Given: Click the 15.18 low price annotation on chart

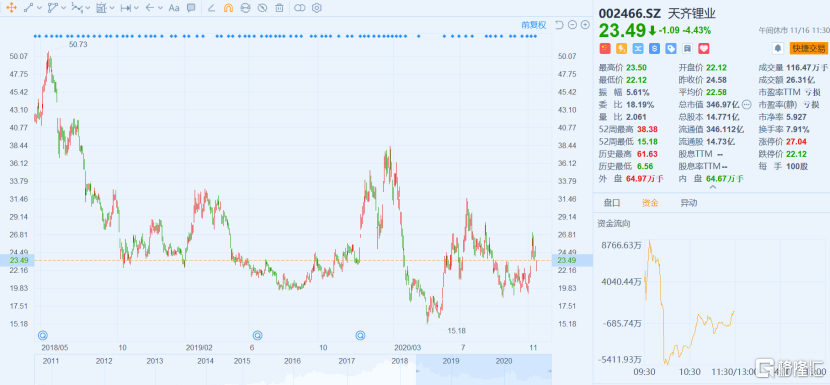Looking at the screenshot, I should click(x=456, y=330).
